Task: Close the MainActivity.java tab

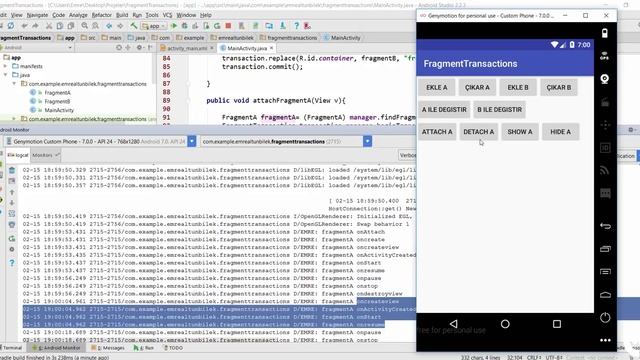Action: pyautogui.click(x=271, y=48)
